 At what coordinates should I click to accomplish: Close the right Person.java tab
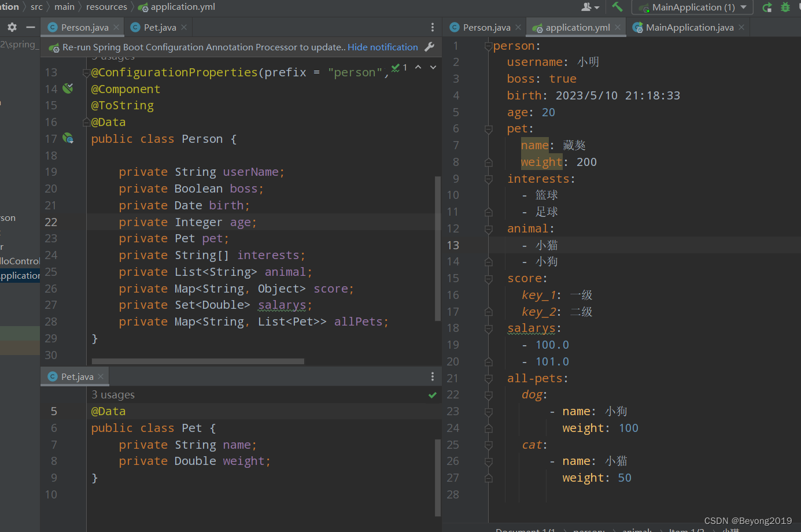pyautogui.click(x=518, y=27)
